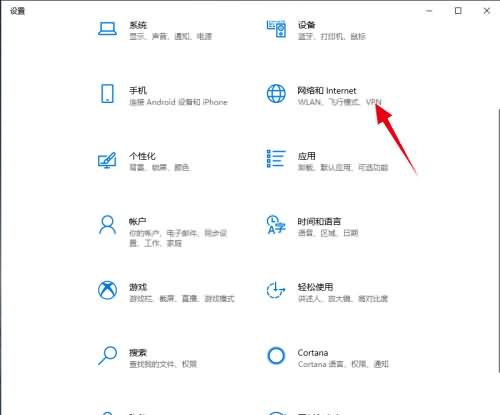Screen dimensions: 500x415
Task: Click the Accounts (帐户) person icon
Action: click(x=107, y=225)
